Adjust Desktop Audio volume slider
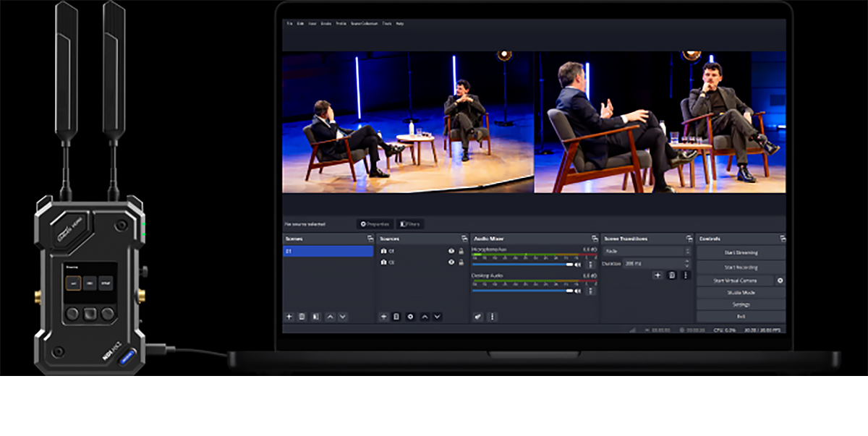Viewport: 868px width, 436px height. point(523,291)
